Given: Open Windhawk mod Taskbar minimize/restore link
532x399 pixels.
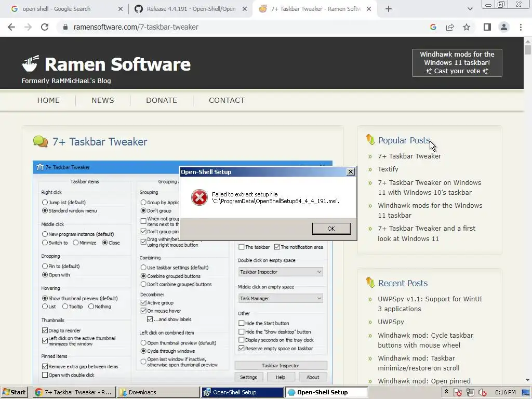Looking at the screenshot, I should 419,363.
